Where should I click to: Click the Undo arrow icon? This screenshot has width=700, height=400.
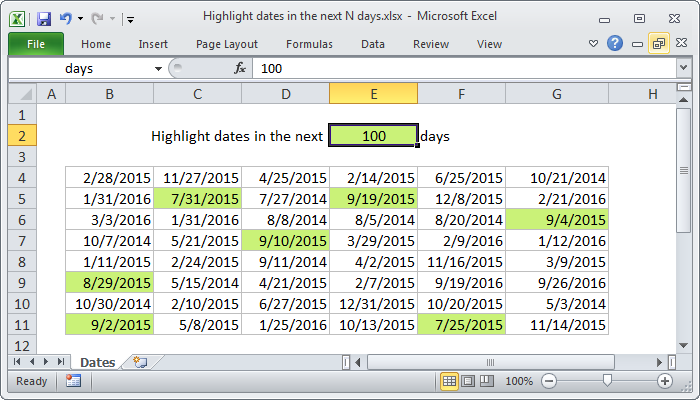66,18
